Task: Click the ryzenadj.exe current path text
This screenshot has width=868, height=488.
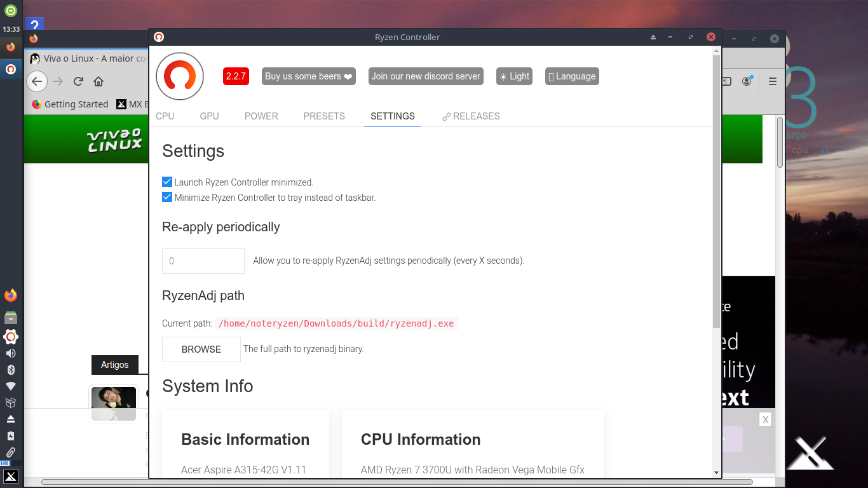Action: tap(336, 323)
